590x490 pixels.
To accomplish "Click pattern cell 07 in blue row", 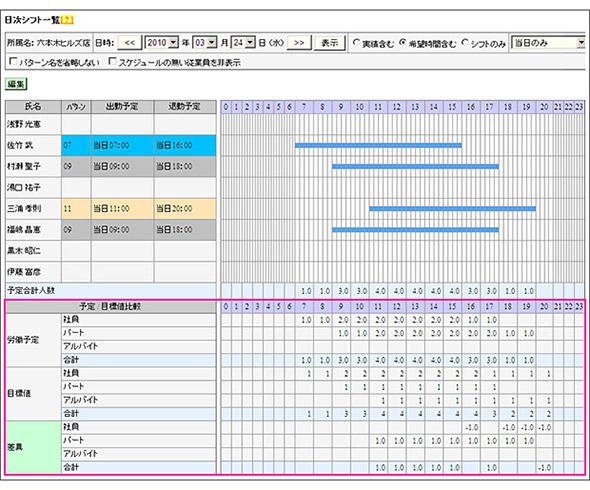I will [76, 145].
